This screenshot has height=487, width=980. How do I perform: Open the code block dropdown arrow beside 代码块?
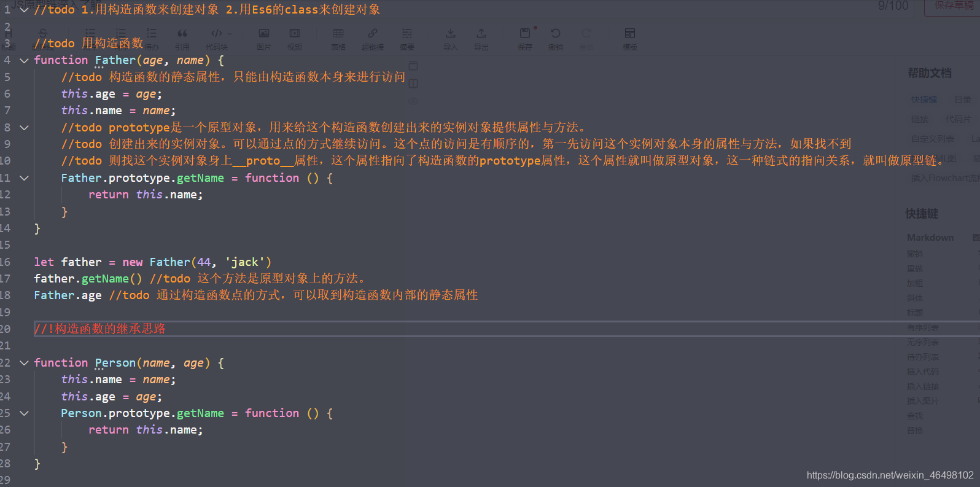(x=230, y=34)
